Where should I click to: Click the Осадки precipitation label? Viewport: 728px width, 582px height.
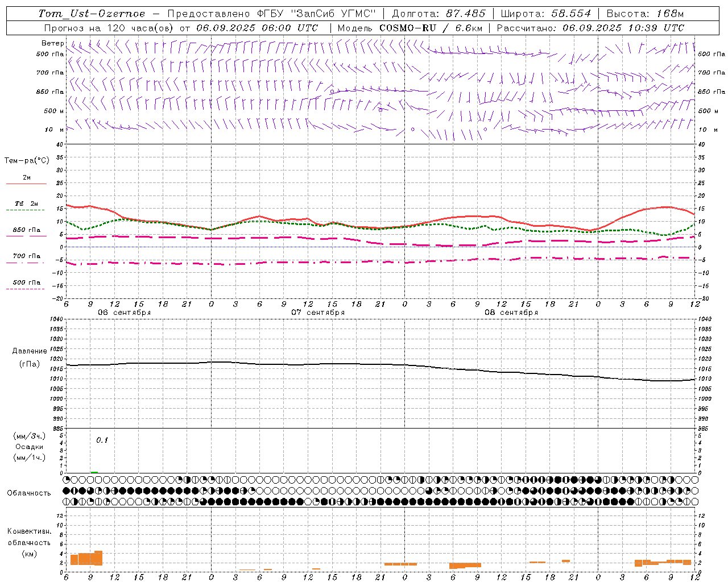click(30, 447)
